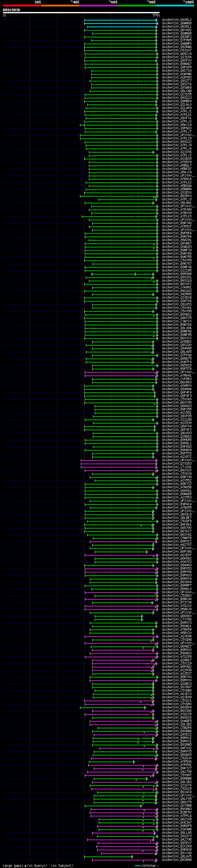Open hit UniRef100_Q2LAL0
197x868 pixels.
pyautogui.click(x=176, y=104)
